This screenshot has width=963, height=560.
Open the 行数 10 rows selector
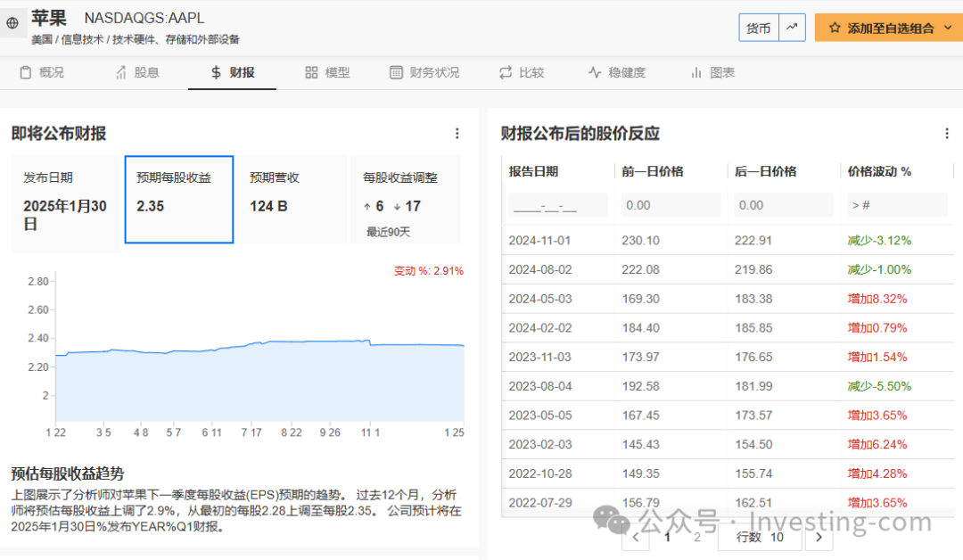[760, 538]
